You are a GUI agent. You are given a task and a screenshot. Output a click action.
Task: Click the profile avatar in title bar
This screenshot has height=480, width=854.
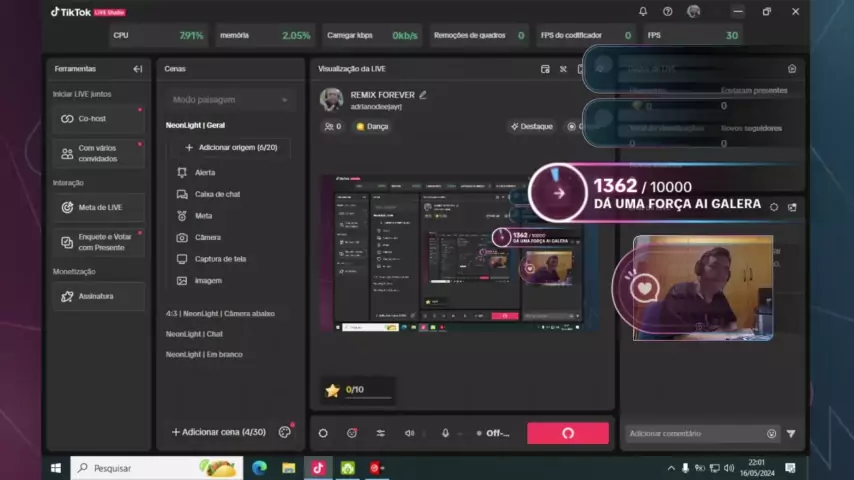click(694, 12)
